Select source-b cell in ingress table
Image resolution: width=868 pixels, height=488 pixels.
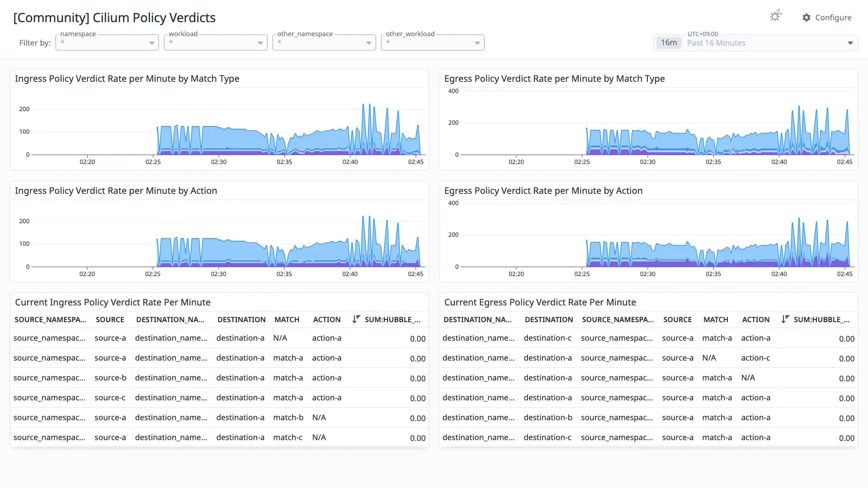pyautogui.click(x=110, y=378)
